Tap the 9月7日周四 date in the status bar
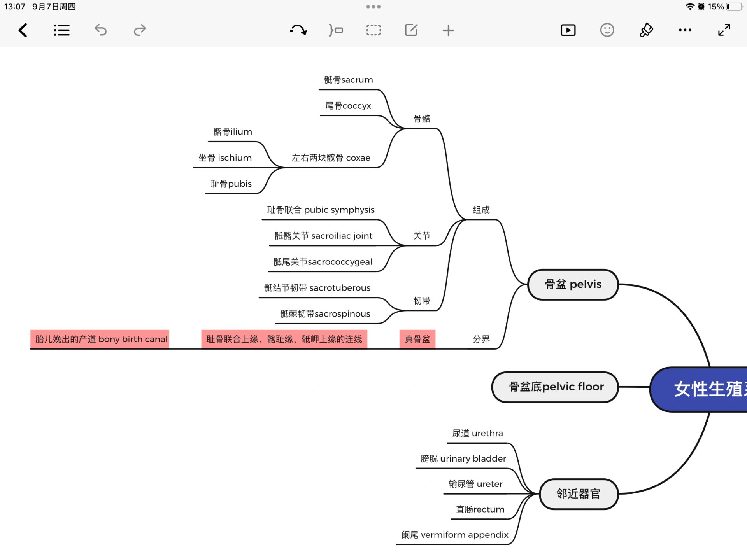Image resolution: width=747 pixels, height=560 pixels. [x=54, y=7]
